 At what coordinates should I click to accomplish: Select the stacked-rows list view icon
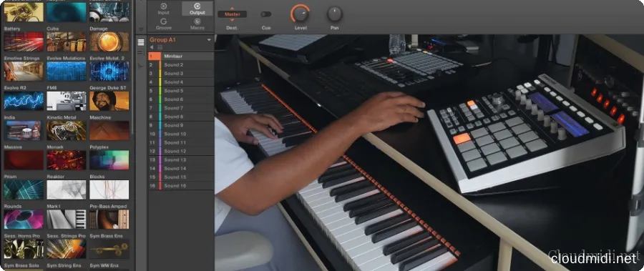coord(141,42)
